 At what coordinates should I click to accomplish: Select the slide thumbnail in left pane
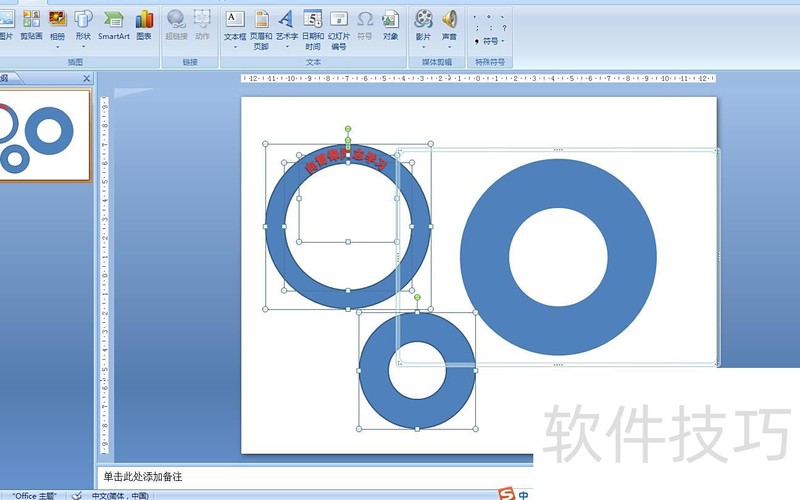point(44,135)
